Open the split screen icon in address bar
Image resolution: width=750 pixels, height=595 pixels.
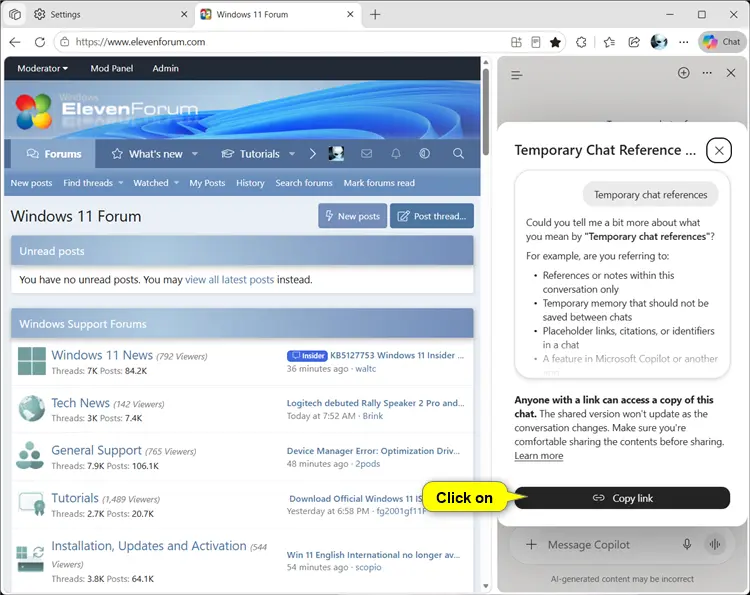516,42
